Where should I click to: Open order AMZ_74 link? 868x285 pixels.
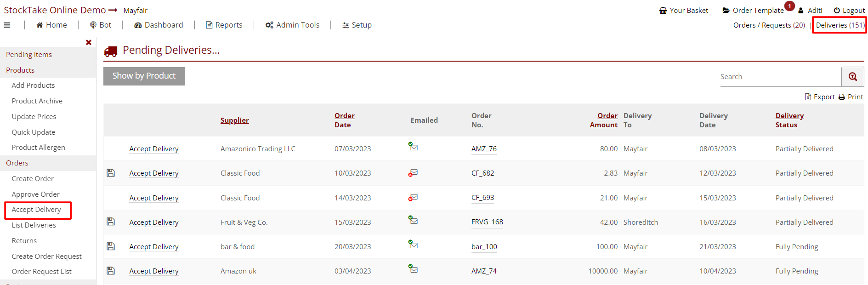pos(484,271)
